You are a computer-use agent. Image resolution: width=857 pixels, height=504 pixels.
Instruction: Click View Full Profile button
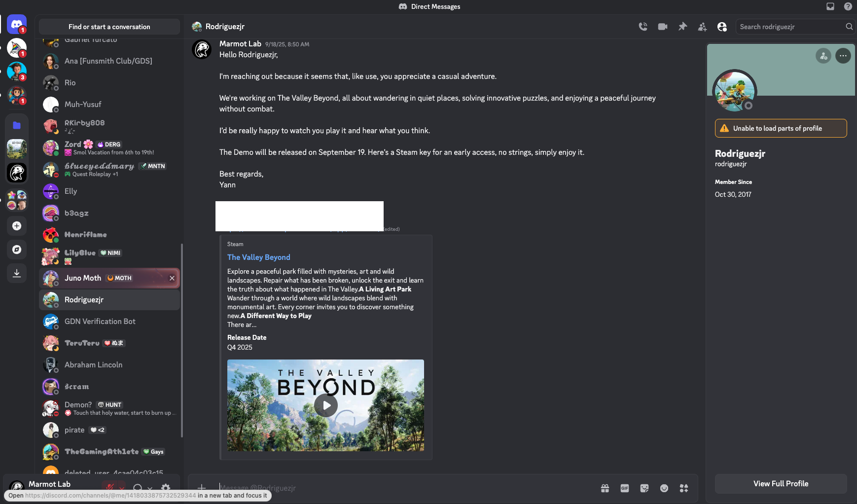point(781,484)
